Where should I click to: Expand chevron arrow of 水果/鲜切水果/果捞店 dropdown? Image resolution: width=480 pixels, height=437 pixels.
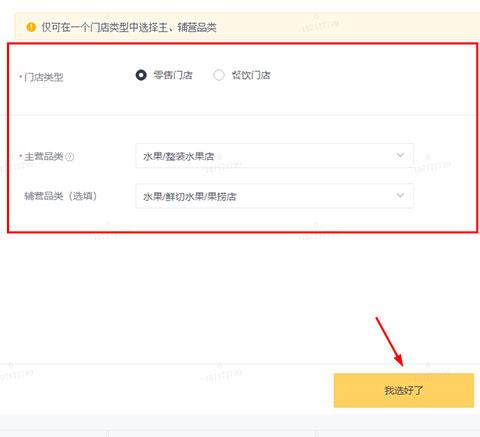click(x=400, y=195)
